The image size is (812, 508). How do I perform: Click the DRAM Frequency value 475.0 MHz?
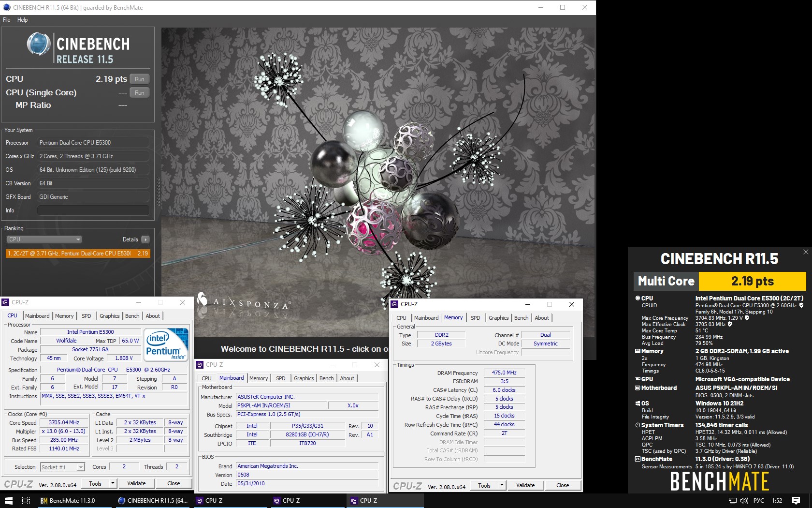504,373
